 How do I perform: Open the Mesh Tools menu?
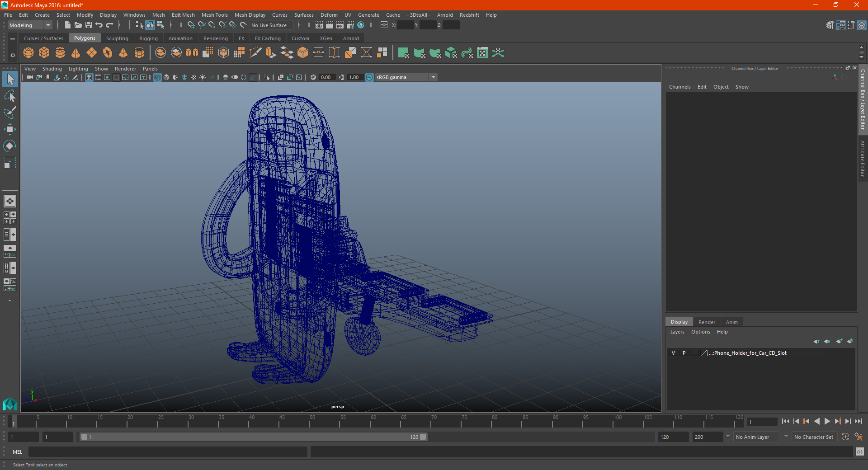(215, 15)
